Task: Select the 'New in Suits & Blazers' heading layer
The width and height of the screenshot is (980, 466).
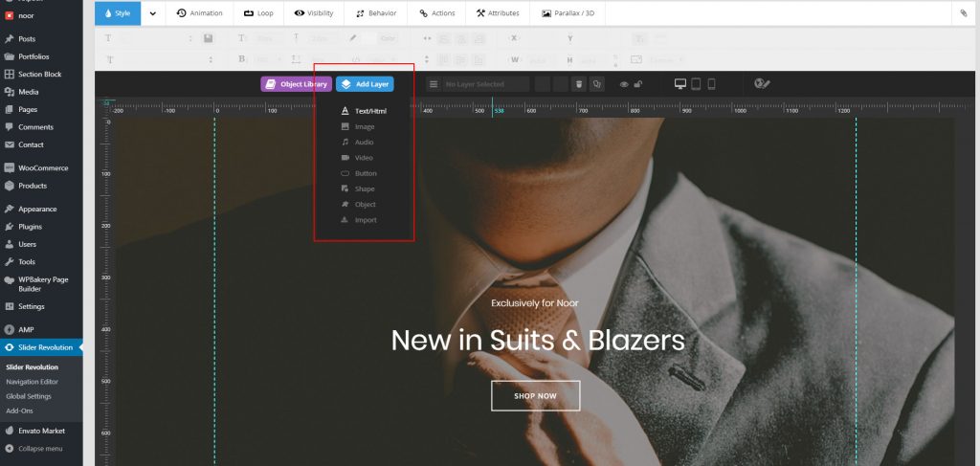Action: click(538, 341)
